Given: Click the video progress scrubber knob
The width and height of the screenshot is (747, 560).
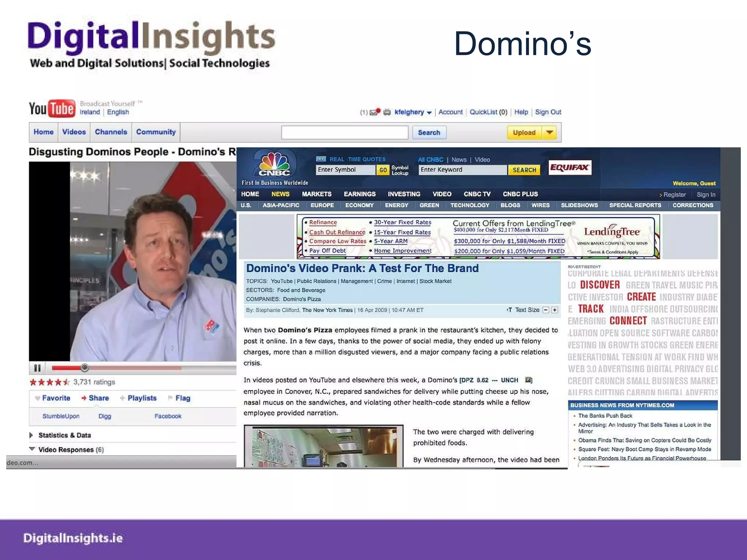Looking at the screenshot, I should [85, 367].
